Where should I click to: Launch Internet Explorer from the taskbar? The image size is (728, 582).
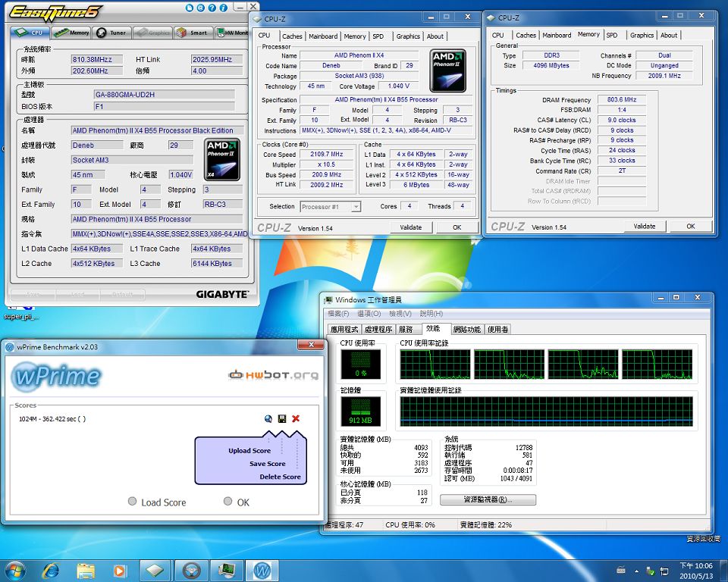click(x=51, y=571)
